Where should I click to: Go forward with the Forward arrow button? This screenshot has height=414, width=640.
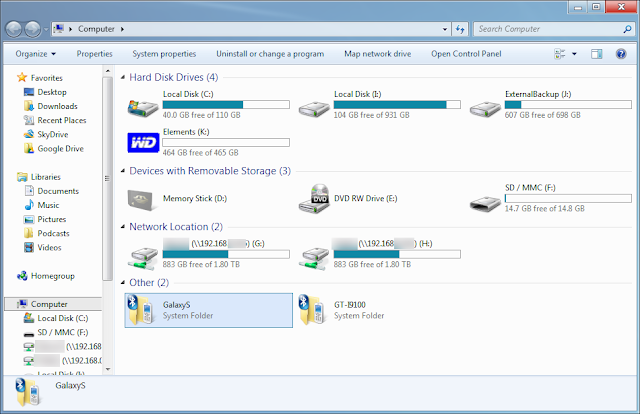click(x=33, y=29)
